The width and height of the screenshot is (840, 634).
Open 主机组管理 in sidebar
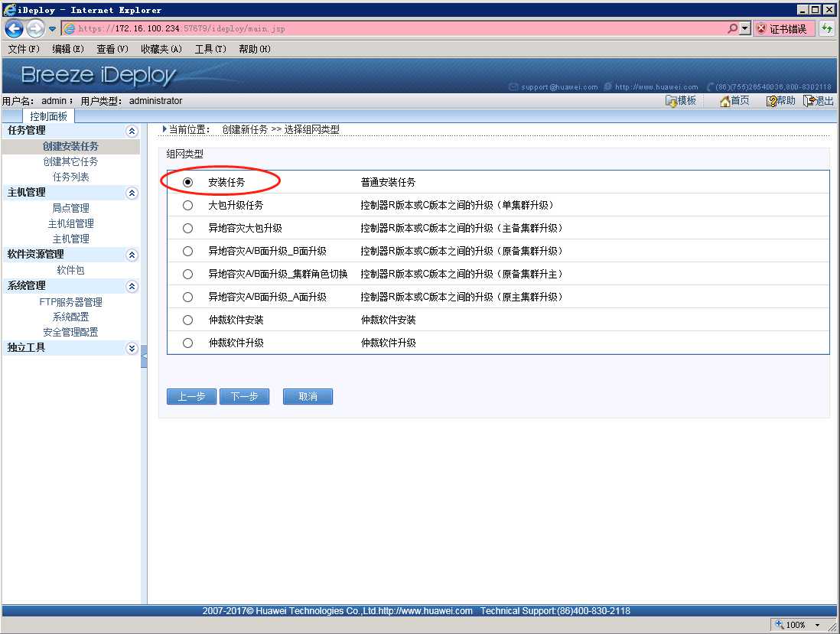click(70, 223)
